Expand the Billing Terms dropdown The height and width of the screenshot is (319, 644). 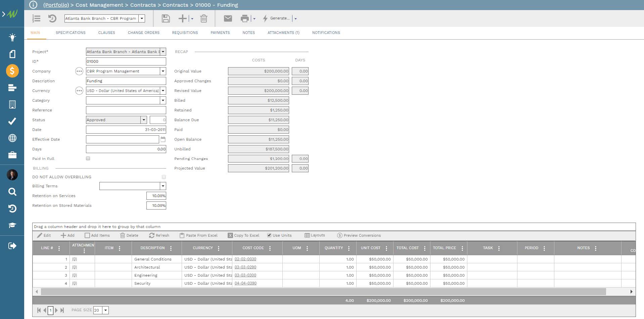pyautogui.click(x=163, y=186)
